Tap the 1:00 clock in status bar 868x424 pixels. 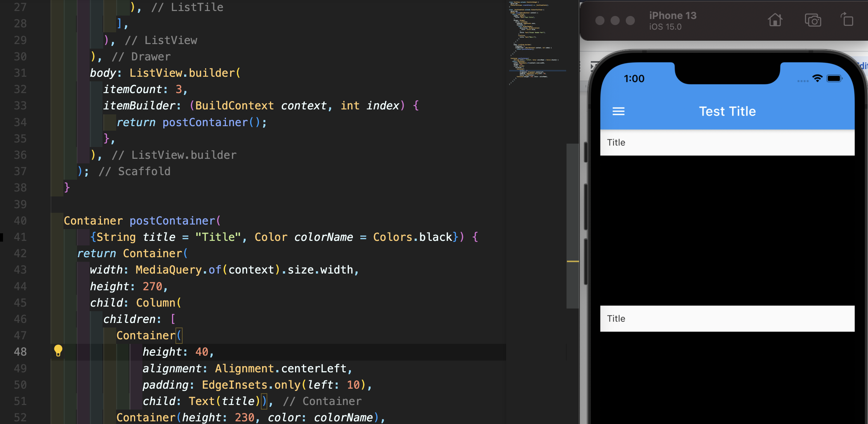click(x=634, y=79)
